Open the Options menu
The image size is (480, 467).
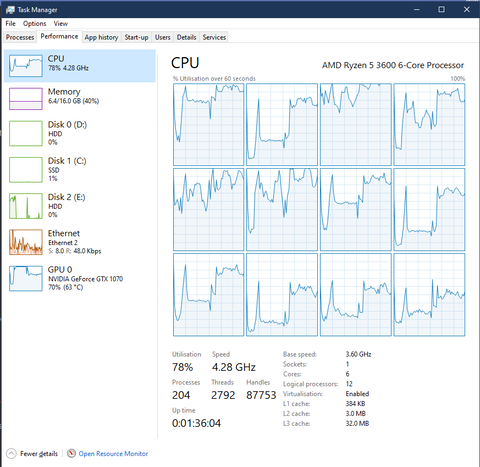click(34, 24)
